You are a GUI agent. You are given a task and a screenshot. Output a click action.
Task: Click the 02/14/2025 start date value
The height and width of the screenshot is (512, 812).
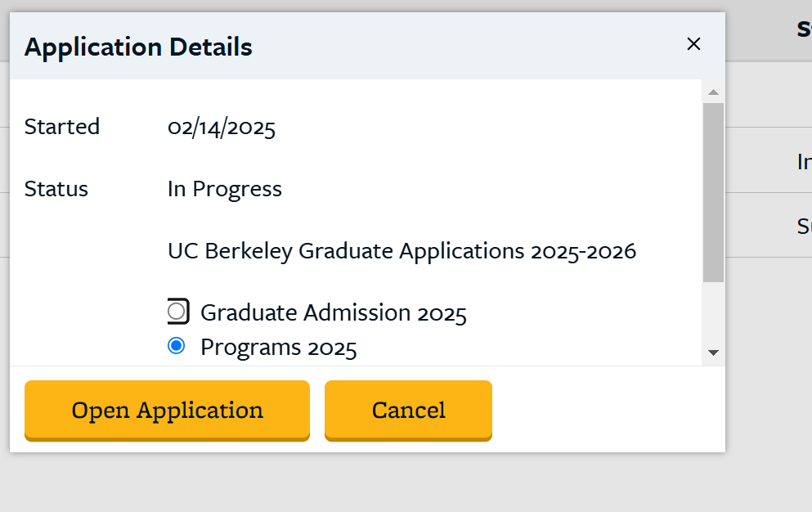coord(222,128)
